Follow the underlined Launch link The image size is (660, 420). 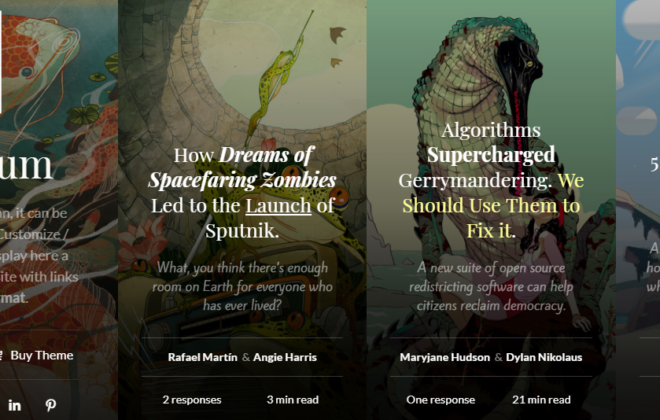278,205
